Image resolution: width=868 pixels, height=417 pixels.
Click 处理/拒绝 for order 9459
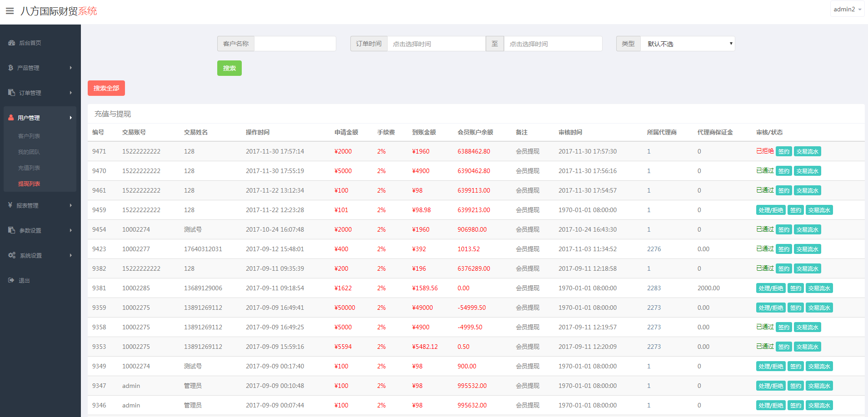[x=770, y=210]
